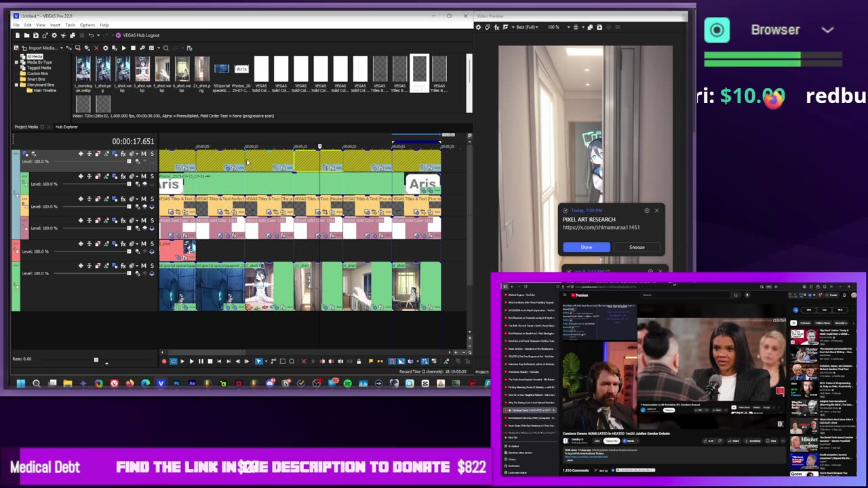Toggle the preview grid overlay icon
The image size is (868, 488).
(576, 27)
